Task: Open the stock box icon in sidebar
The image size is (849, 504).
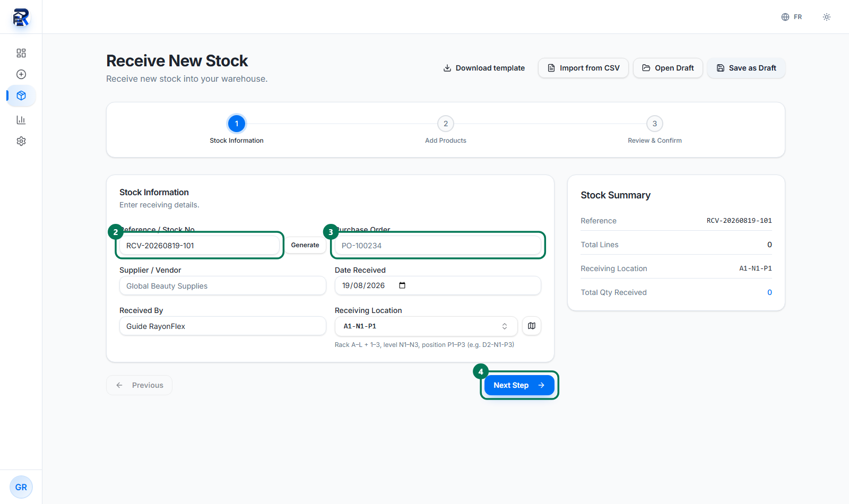Action: pyautogui.click(x=21, y=95)
